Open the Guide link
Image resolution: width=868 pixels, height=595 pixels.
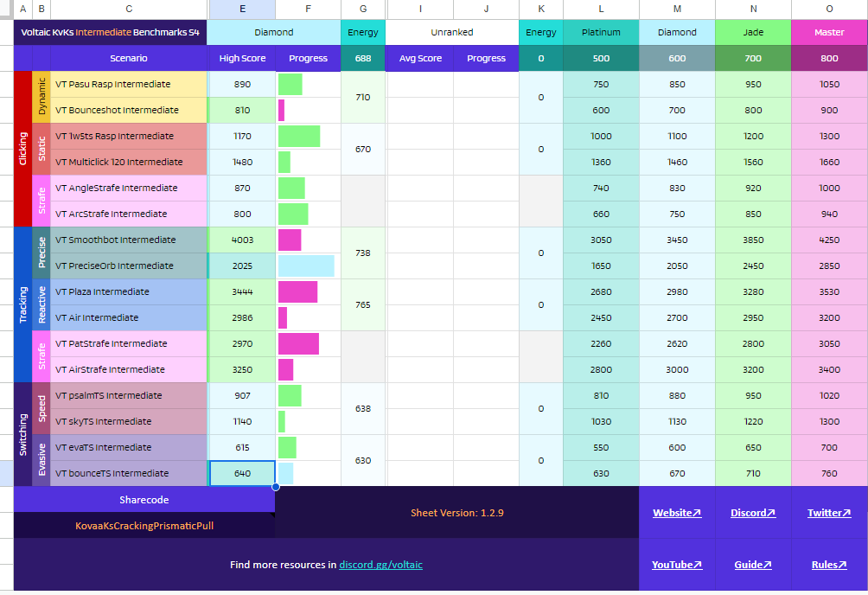(753, 565)
